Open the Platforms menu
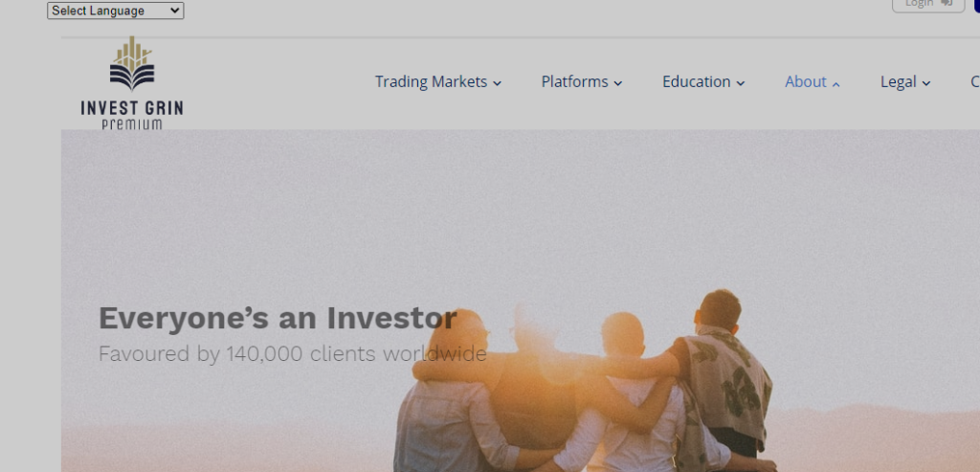This screenshot has width=980, height=472. pos(574,82)
